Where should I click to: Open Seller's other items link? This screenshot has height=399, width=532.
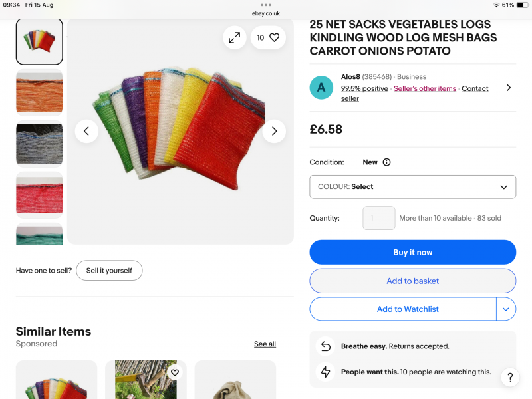pyautogui.click(x=425, y=89)
